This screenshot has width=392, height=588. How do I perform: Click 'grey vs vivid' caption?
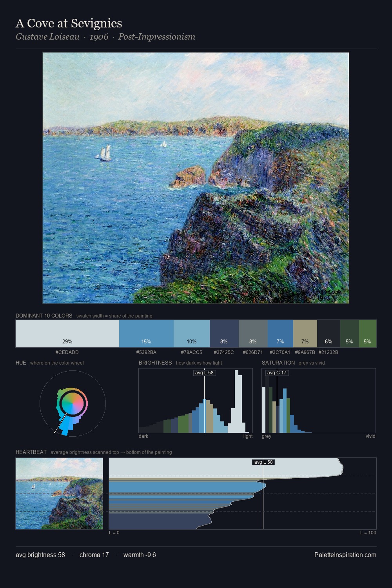click(312, 363)
